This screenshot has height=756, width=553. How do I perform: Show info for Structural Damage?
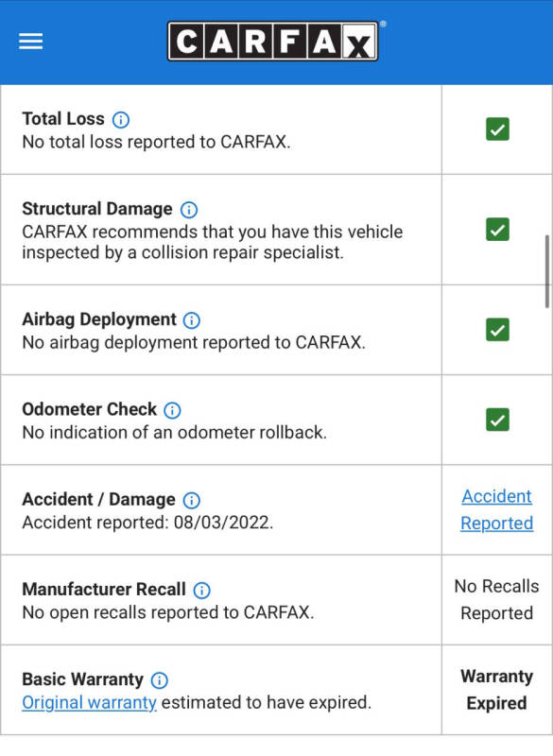188,210
